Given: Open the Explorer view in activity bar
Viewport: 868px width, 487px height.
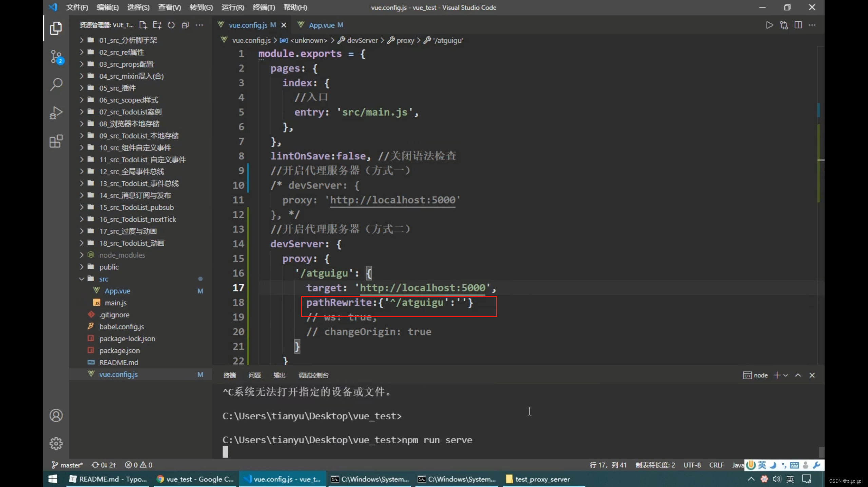Looking at the screenshot, I should (56, 28).
